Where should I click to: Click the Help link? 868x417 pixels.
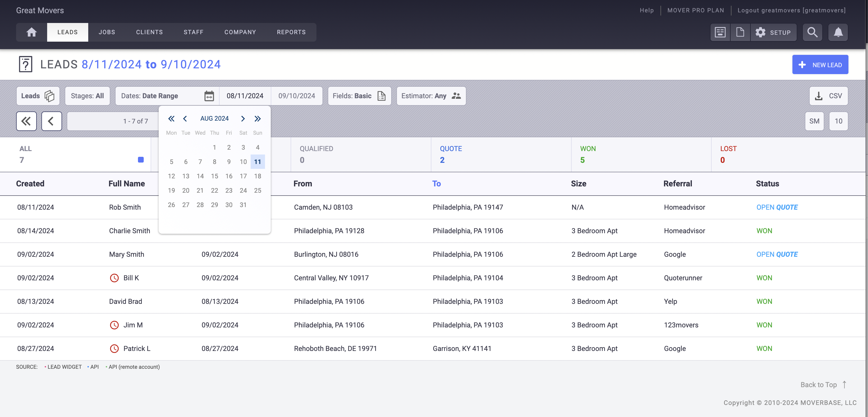(x=647, y=10)
